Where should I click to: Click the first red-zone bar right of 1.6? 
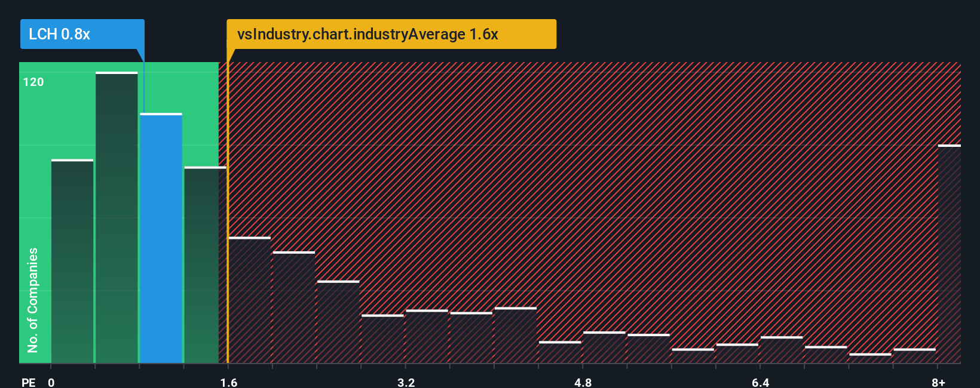pyautogui.click(x=250, y=300)
